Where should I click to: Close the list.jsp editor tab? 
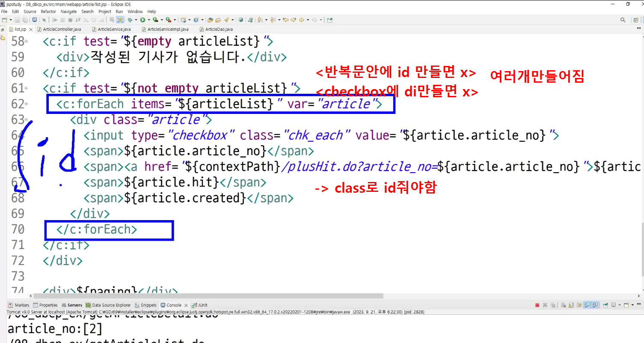(31, 30)
